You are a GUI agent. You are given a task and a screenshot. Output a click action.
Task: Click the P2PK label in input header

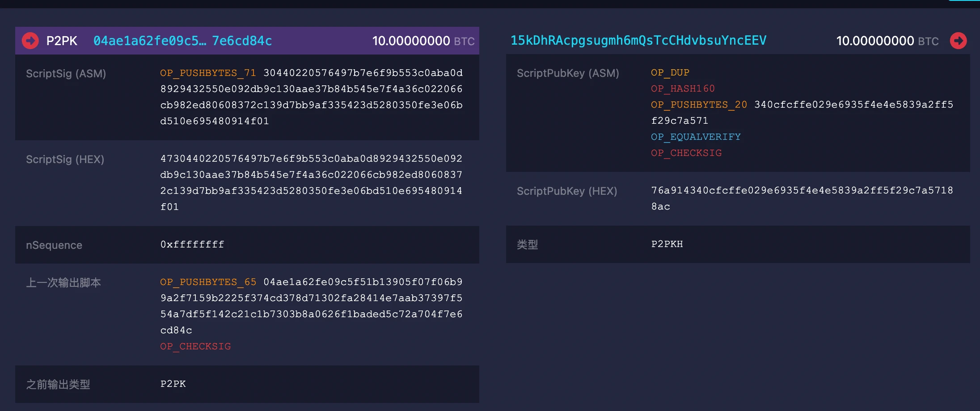[62, 41]
